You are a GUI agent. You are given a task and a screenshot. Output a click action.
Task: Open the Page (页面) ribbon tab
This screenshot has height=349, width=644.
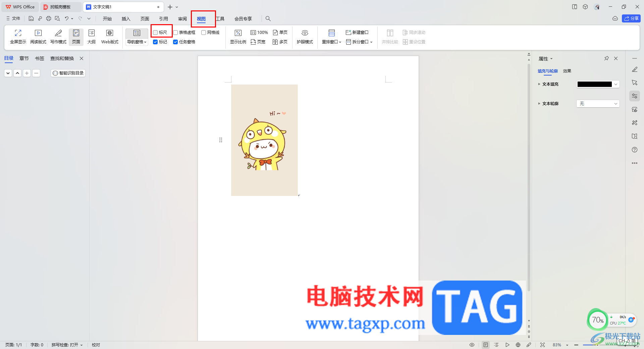[145, 19]
